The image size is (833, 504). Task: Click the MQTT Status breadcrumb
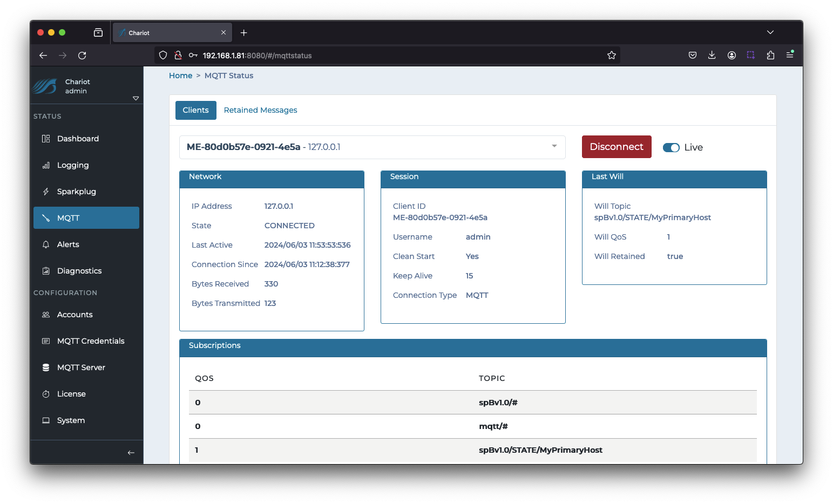(229, 76)
